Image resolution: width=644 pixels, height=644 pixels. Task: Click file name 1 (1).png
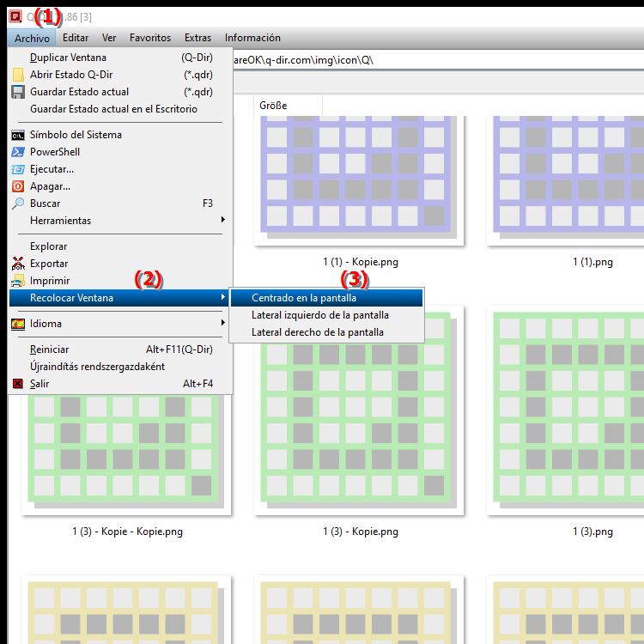pyautogui.click(x=592, y=263)
